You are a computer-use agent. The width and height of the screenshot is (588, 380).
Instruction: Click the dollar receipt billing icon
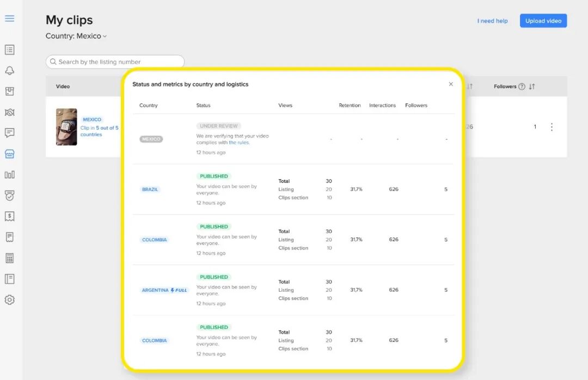coord(9,216)
